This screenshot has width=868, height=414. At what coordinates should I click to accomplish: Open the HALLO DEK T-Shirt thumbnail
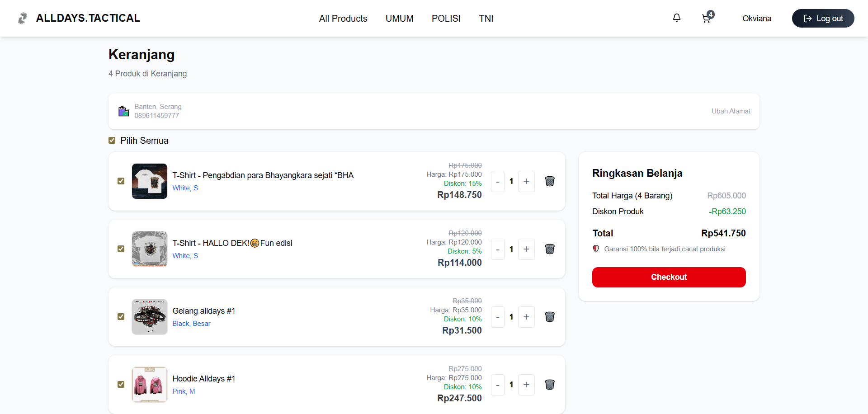[x=150, y=249]
